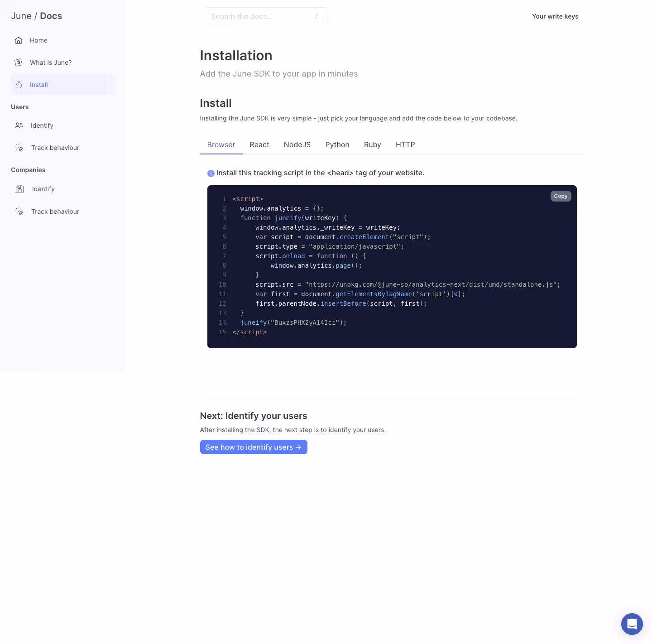Click the cursor icon next to Track behaviour under Users
This screenshot has height=644, width=652.
19,148
